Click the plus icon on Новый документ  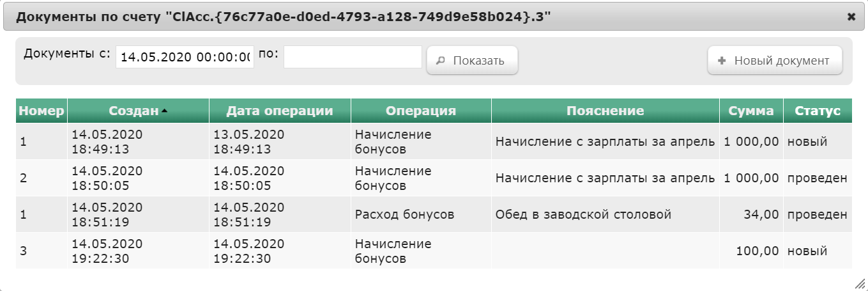pos(722,61)
